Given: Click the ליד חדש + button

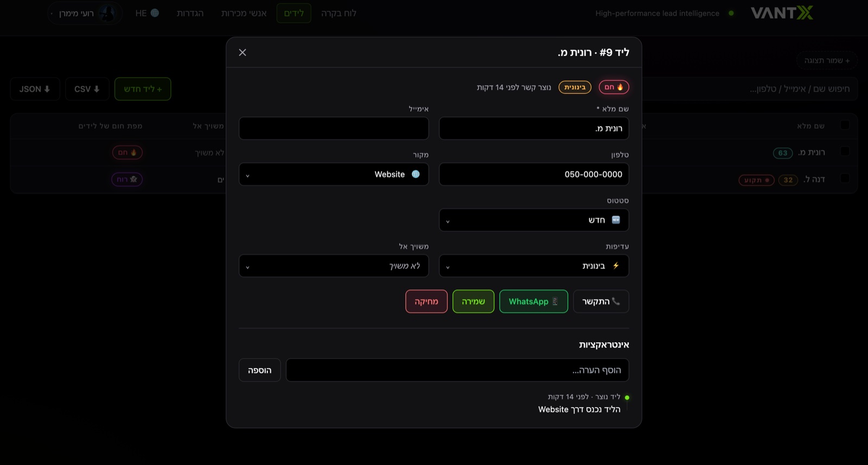Looking at the screenshot, I should point(143,89).
